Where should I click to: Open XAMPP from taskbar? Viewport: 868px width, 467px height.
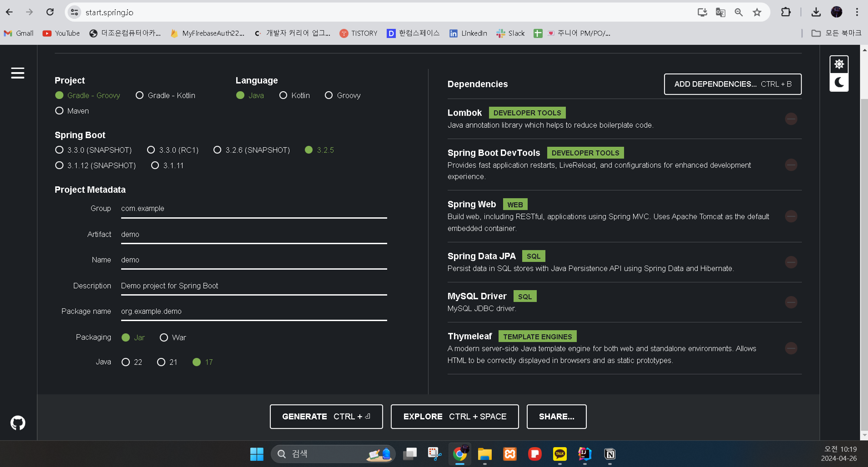coord(510,454)
